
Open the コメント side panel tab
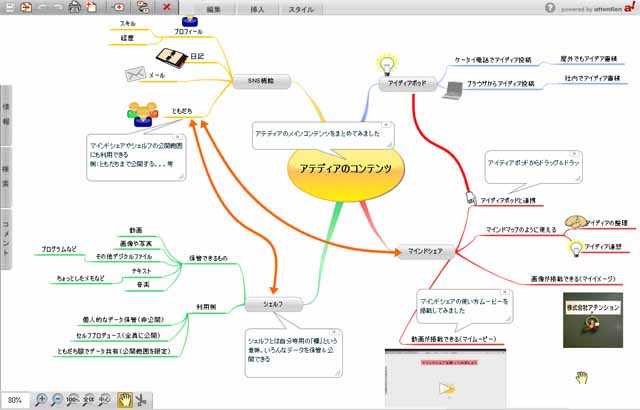[6, 239]
